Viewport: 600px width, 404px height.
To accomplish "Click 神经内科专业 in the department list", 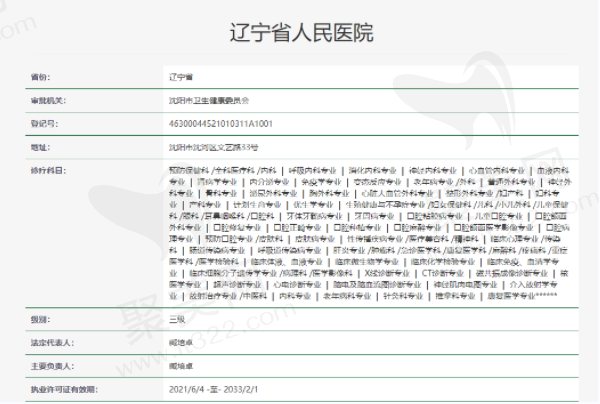I will tap(433, 171).
